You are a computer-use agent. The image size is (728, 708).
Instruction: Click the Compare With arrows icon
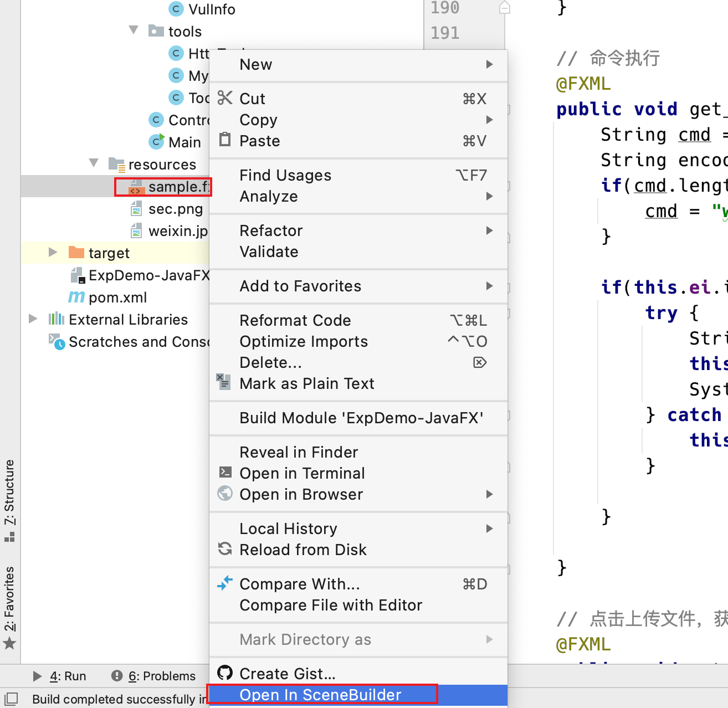click(x=224, y=583)
